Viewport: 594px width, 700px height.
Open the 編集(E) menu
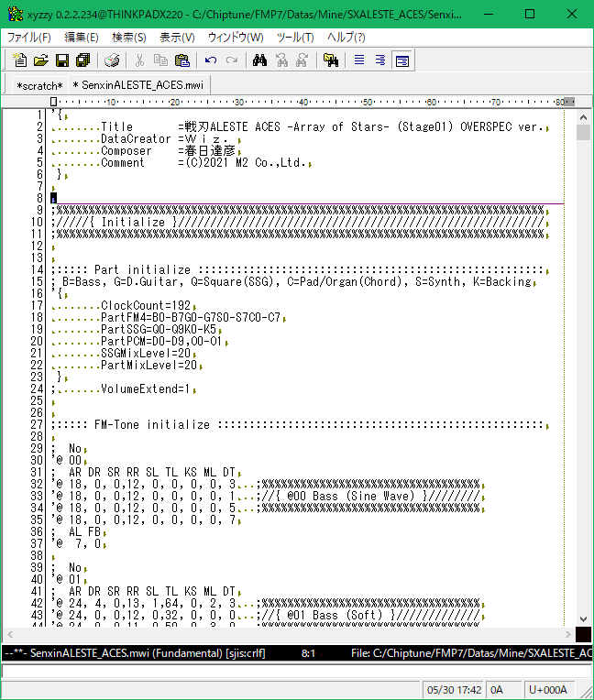(82, 38)
